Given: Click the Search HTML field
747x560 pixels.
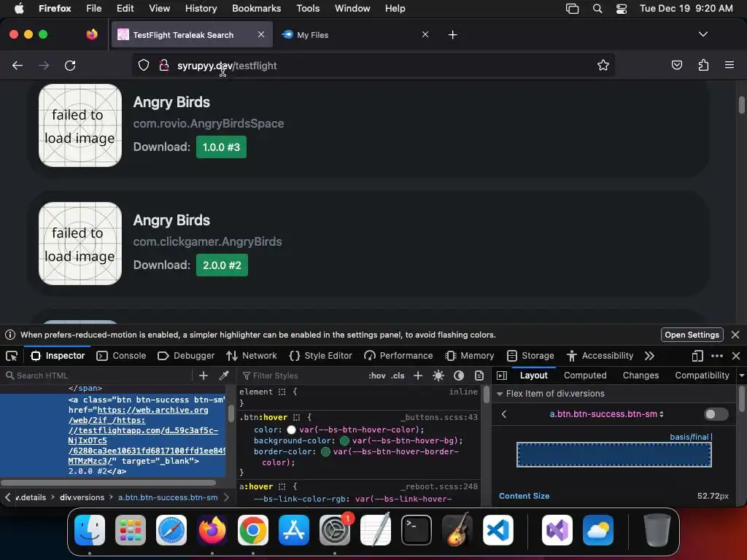Looking at the screenshot, I should 98,376.
